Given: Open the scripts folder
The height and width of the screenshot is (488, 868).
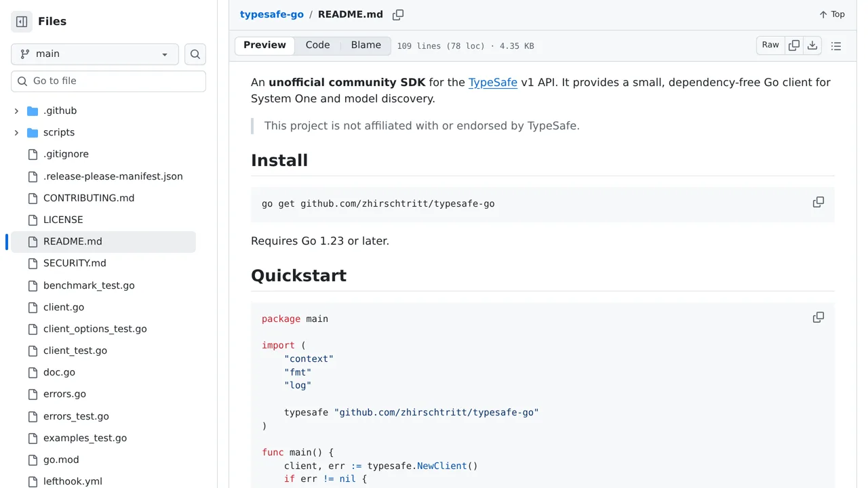Looking at the screenshot, I should pos(59,133).
